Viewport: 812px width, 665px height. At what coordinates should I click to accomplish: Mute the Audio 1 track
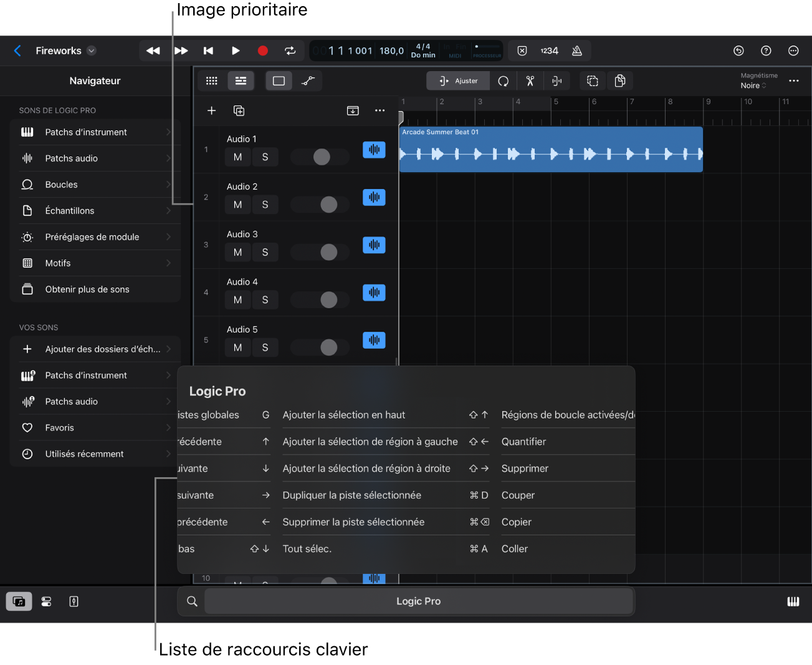click(x=237, y=157)
